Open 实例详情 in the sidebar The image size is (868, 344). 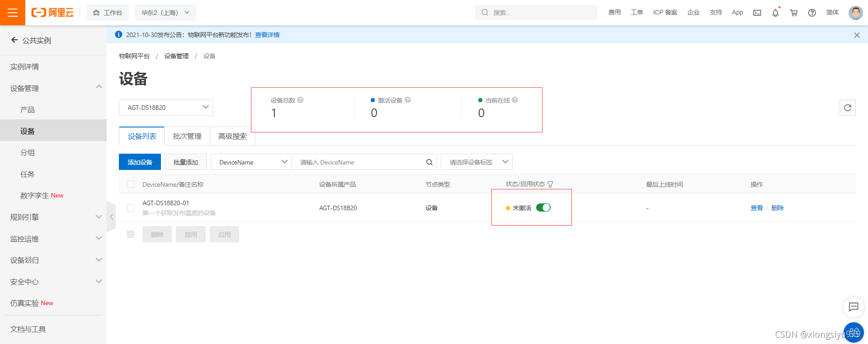pos(24,66)
